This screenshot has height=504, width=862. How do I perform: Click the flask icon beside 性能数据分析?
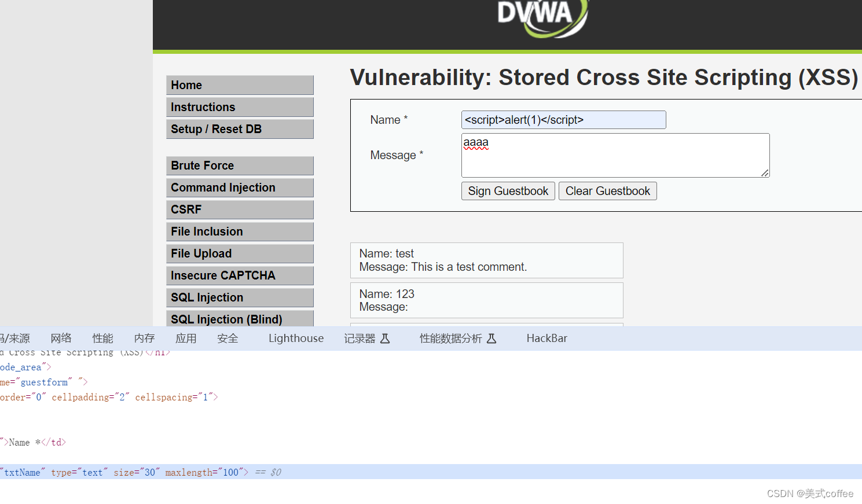[491, 339]
